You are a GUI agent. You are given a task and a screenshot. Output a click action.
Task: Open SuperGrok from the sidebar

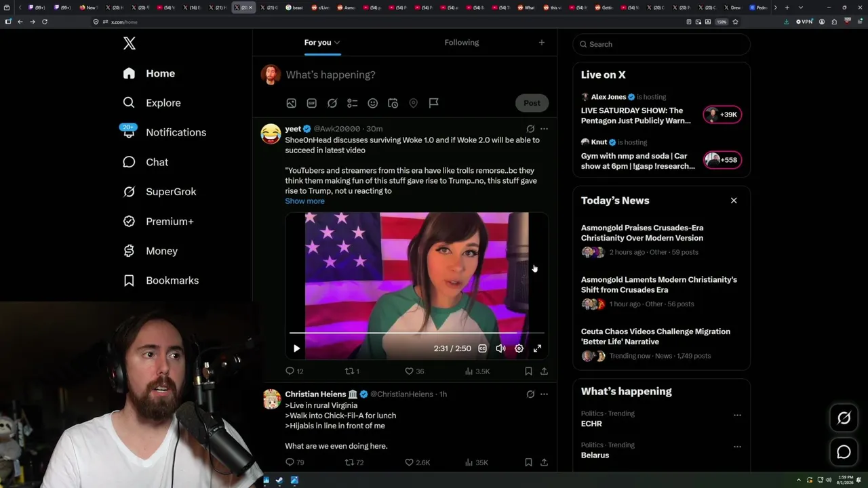(159, 192)
